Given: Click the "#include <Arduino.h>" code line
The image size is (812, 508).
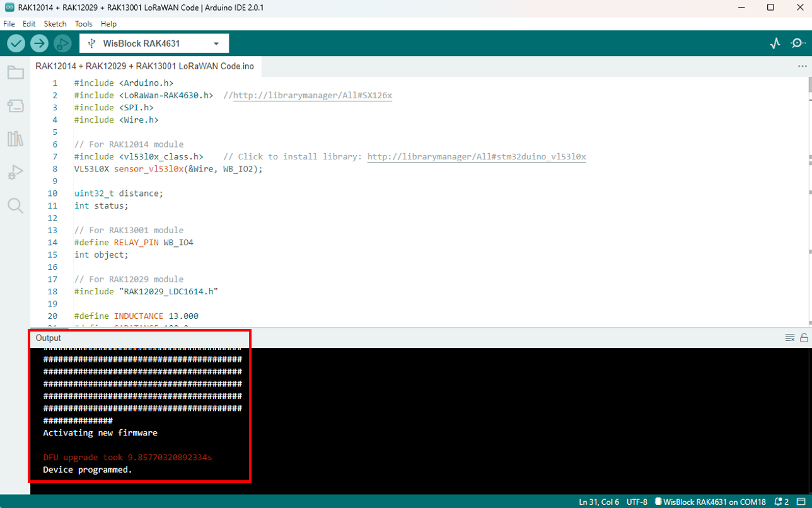Looking at the screenshot, I should pos(124,83).
